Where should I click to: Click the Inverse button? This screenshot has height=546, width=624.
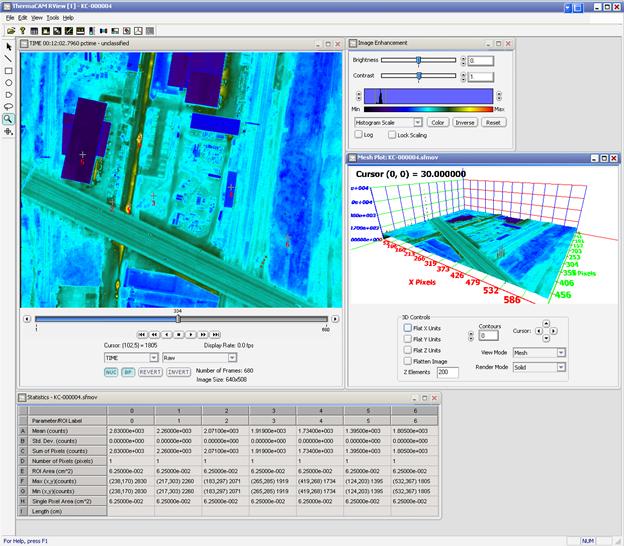tap(465, 122)
